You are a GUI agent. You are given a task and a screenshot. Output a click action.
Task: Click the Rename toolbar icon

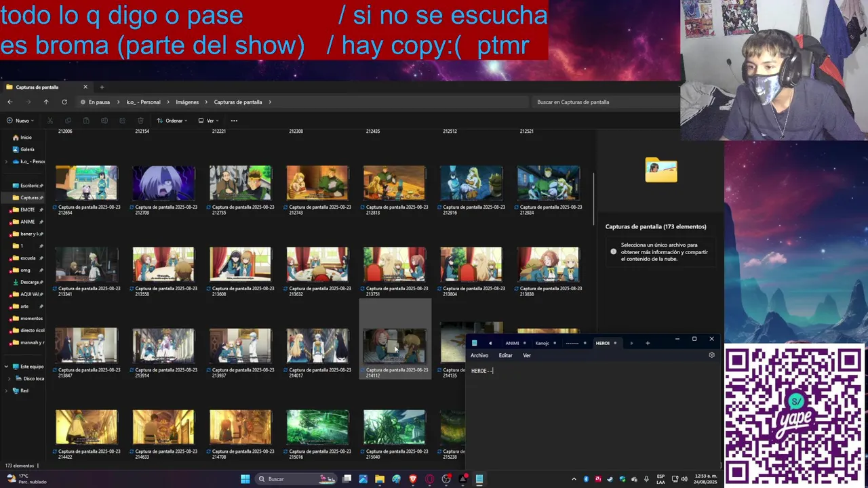(104, 121)
